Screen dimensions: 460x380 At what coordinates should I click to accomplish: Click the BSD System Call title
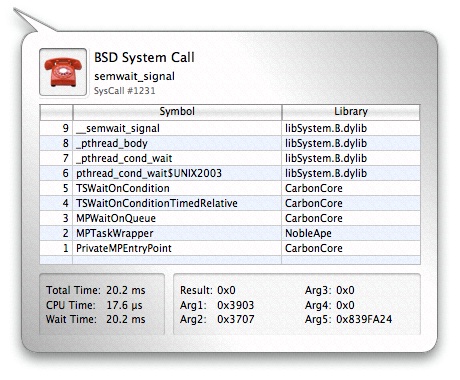tap(144, 58)
